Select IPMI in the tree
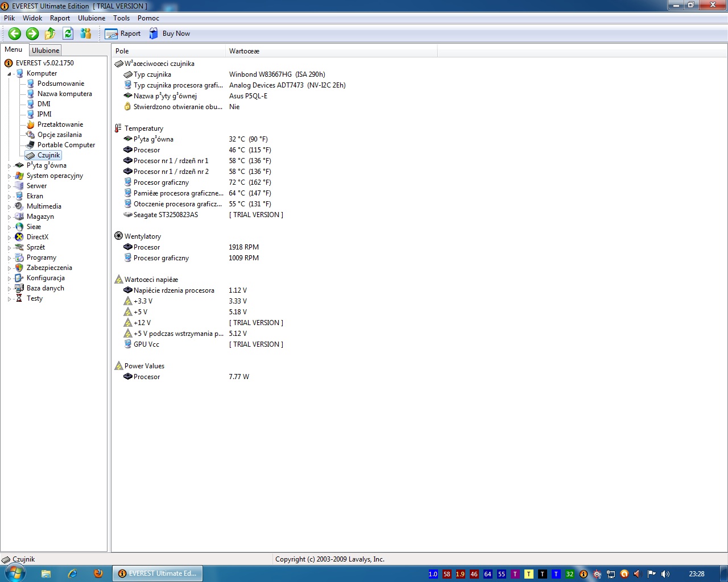The height and width of the screenshot is (582, 728). [44, 114]
